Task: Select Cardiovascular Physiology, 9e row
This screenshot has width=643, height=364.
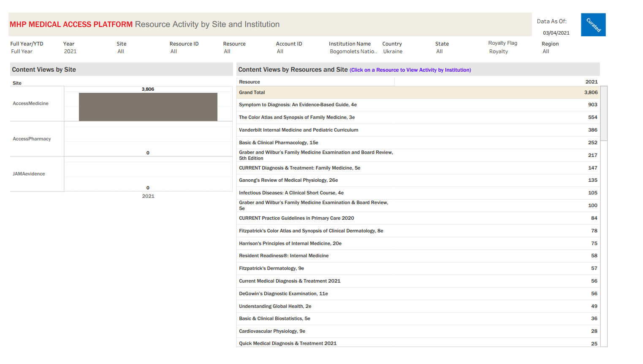Action: pos(418,331)
